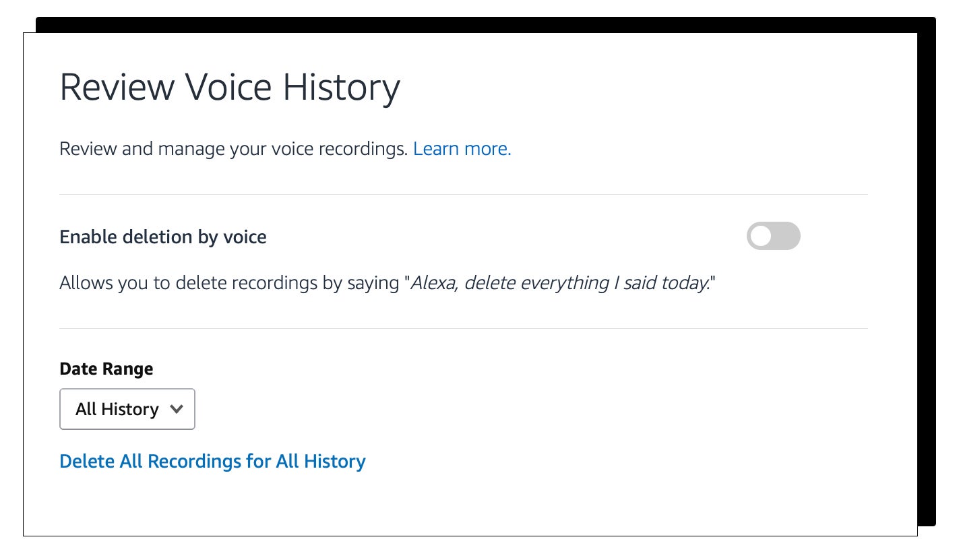Activate the gray toggle switch knob
Viewport: 959px width, 560px height.
pos(762,236)
